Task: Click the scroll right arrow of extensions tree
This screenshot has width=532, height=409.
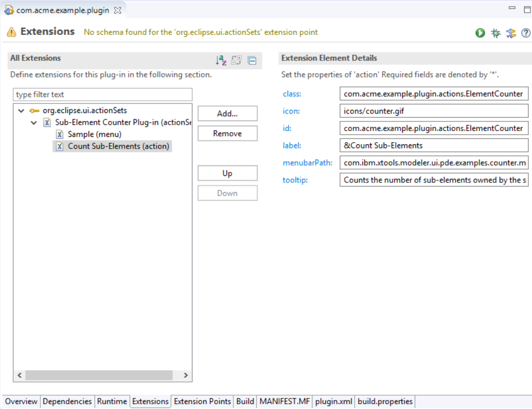Action: pyautogui.click(x=186, y=376)
